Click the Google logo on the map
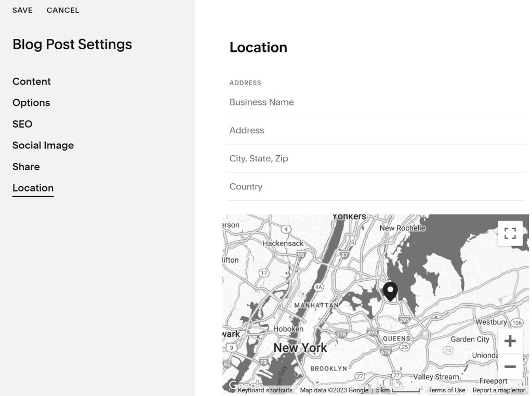The height and width of the screenshot is (396, 532). 232,386
